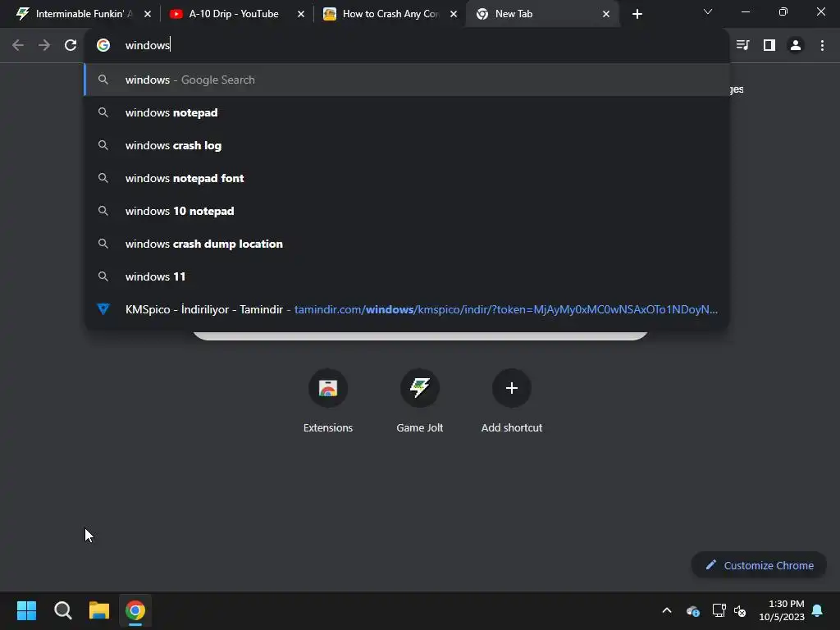Open the profile avatar menu

[x=796, y=45]
